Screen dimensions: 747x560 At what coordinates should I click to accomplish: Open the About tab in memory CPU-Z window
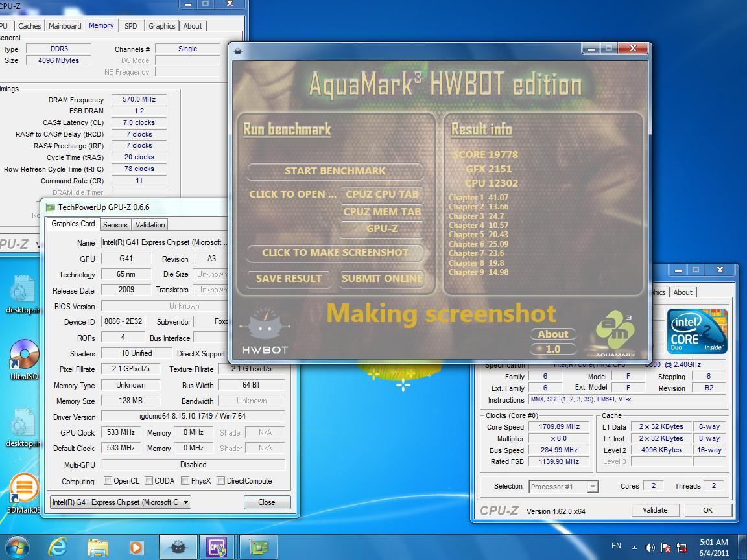193,26
